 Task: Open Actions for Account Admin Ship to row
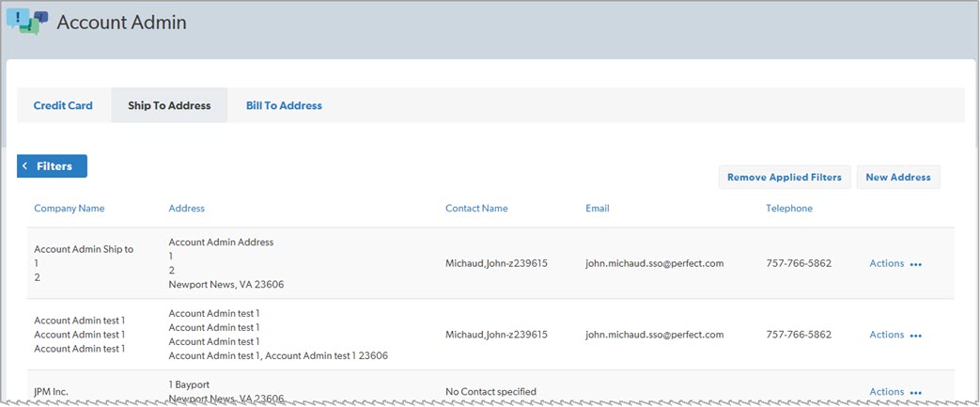tap(886, 263)
